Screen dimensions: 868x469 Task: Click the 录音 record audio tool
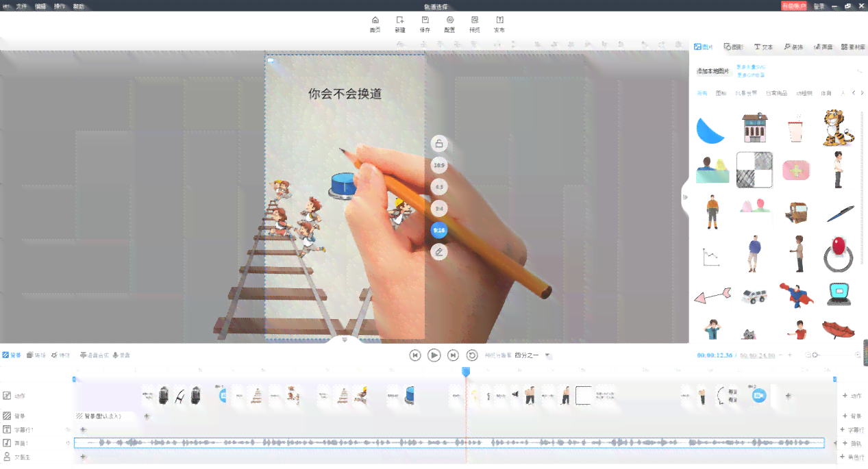pyautogui.click(x=121, y=355)
